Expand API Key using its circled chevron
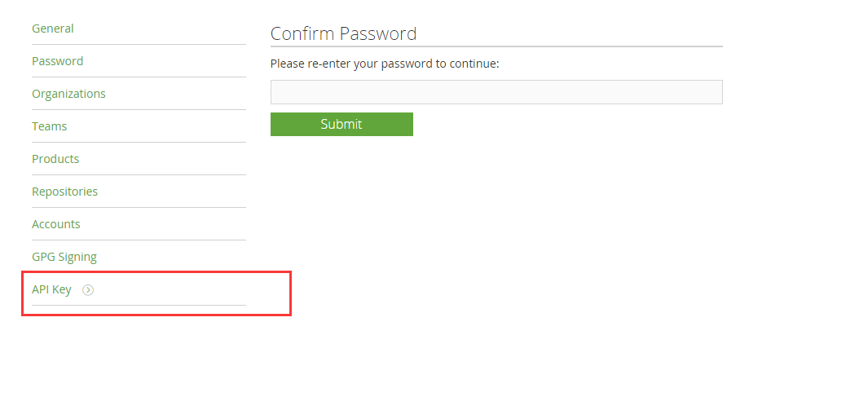The width and height of the screenshot is (868, 410). click(88, 289)
